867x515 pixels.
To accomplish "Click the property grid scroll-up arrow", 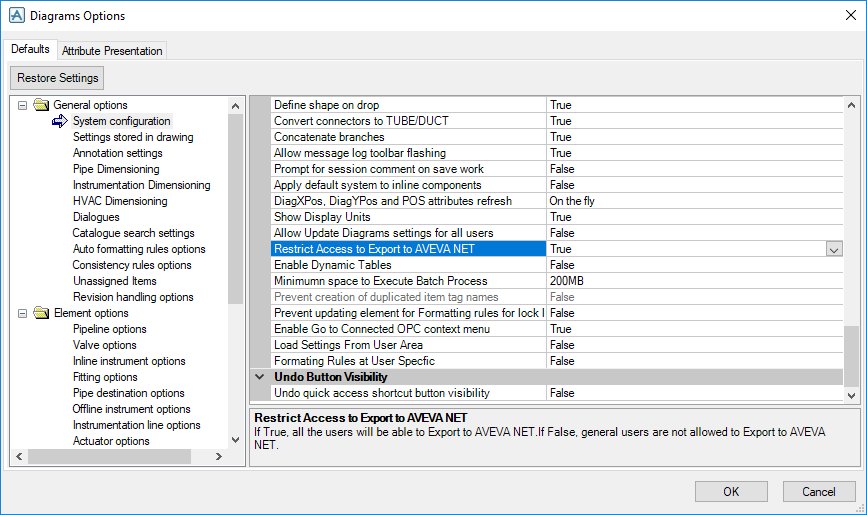I will pos(851,105).
